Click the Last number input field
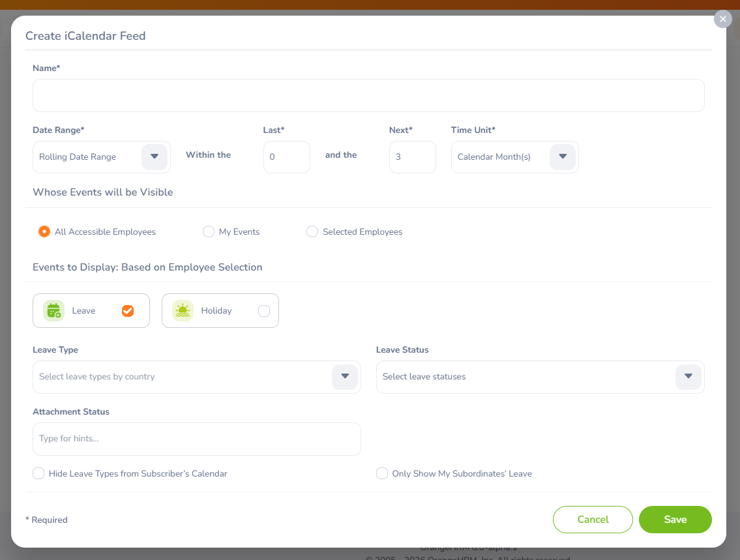The width and height of the screenshot is (740, 560). (x=286, y=157)
